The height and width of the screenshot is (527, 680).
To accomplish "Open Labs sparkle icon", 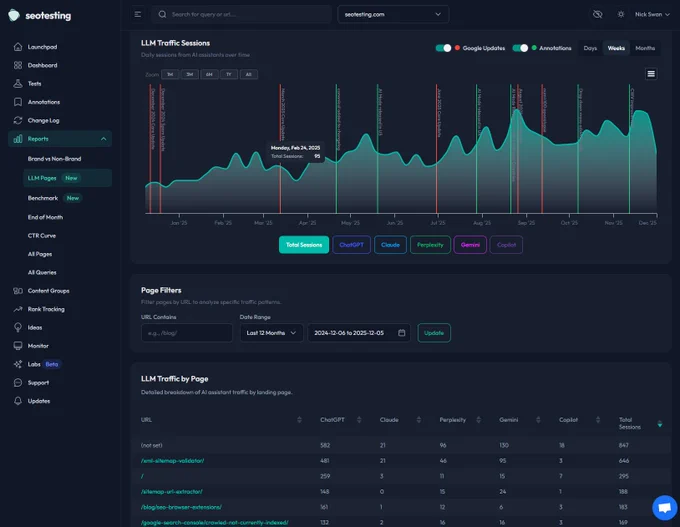I will (x=18, y=364).
